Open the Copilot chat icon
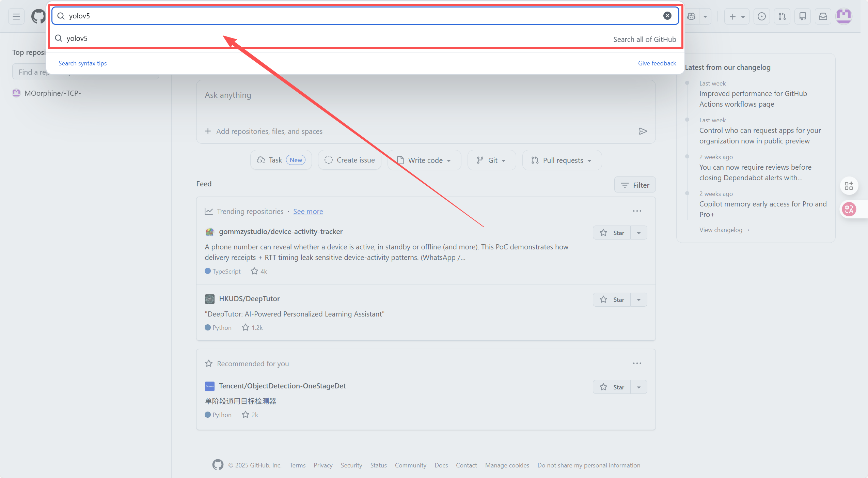 point(691,16)
